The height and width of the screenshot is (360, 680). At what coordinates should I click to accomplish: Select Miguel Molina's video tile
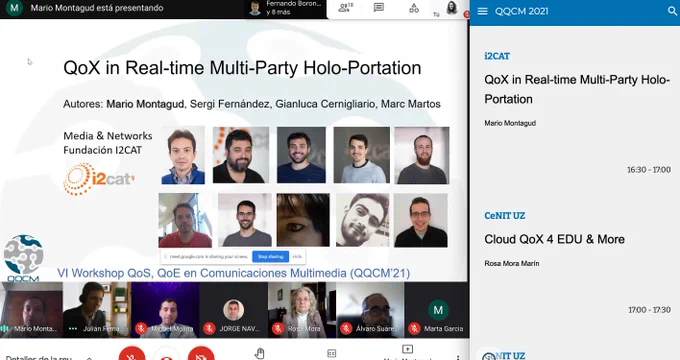tap(165, 310)
